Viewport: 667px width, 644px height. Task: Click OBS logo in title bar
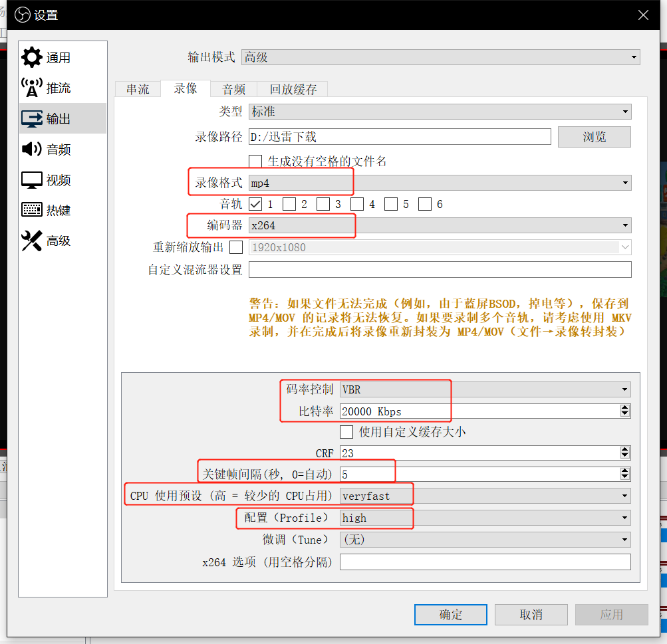point(23,14)
